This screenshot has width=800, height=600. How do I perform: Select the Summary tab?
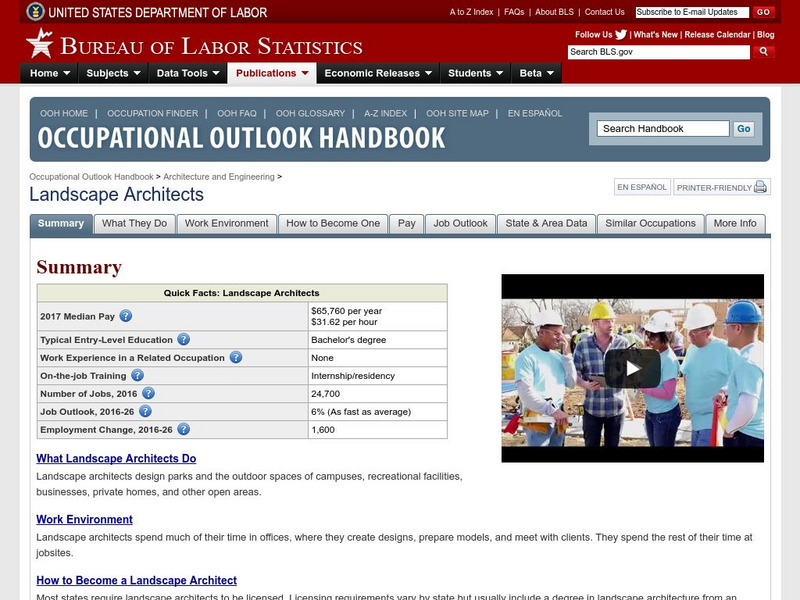(x=61, y=224)
